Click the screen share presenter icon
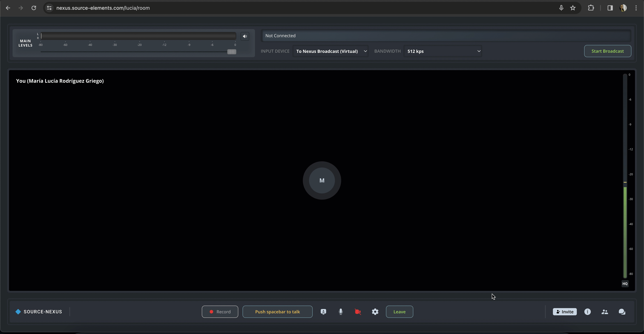Image resolution: width=644 pixels, height=334 pixels. pyautogui.click(x=323, y=312)
